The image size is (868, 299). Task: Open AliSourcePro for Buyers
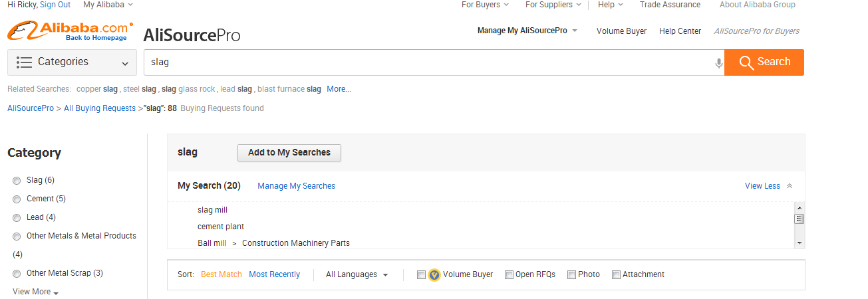point(756,31)
